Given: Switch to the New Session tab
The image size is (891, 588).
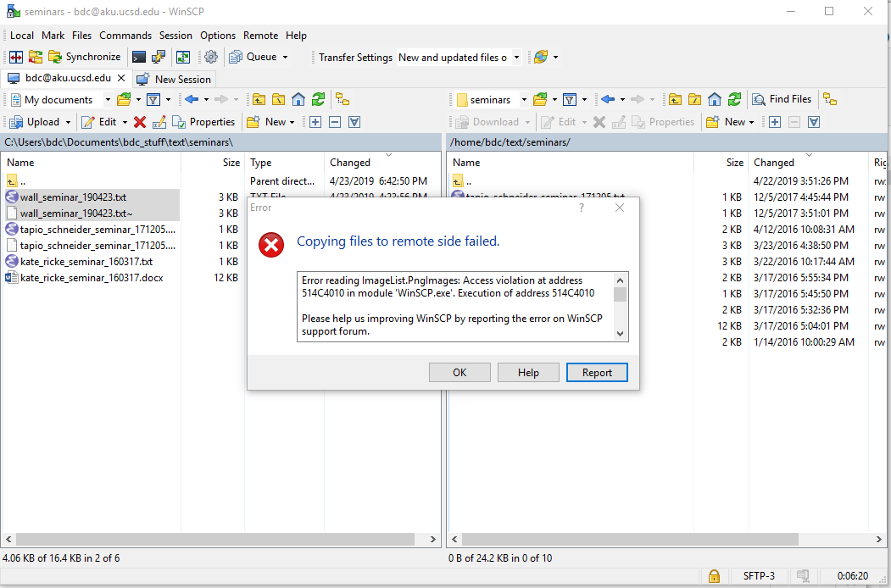Looking at the screenshot, I should point(175,79).
